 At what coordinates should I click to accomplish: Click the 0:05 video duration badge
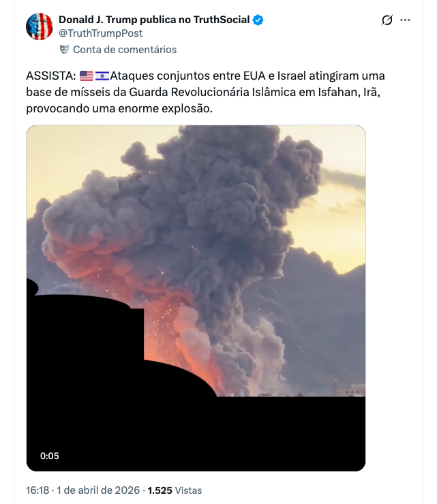pos(50,456)
